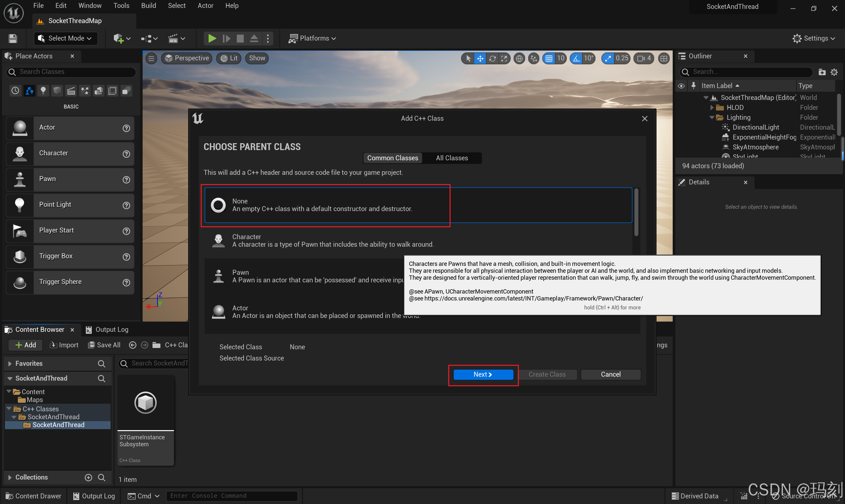Click Cancel in Add C++ Class dialog
Viewport: 845px width, 504px height.
point(611,374)
